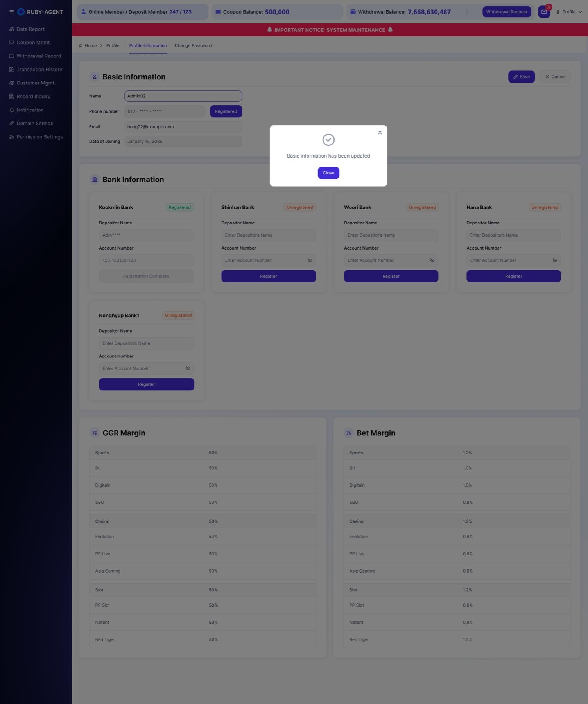Image resolution: width=588 pixels, height=704 pixels.
Task: Click the Withdrawal Record wallet icon
Action: [x=12, y=56]
